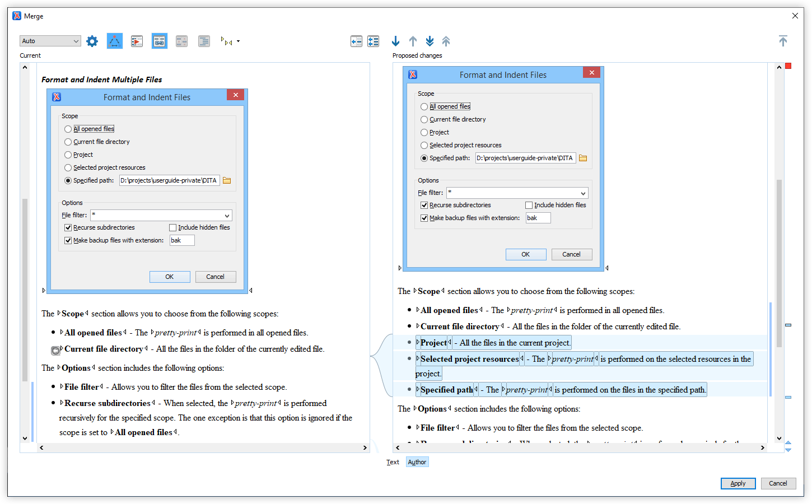
Task: Open File filter combo in Proposed changes screenshot
Action: [517, 193]
